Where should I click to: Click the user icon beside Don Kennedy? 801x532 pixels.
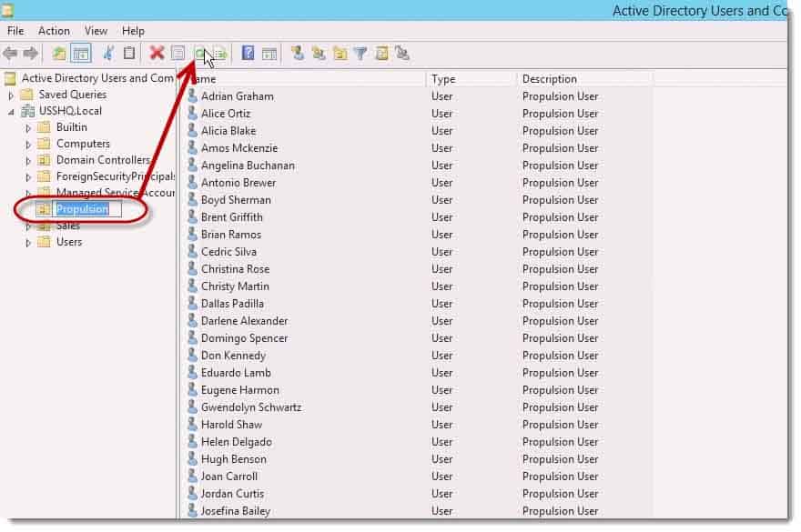point(192,356)
